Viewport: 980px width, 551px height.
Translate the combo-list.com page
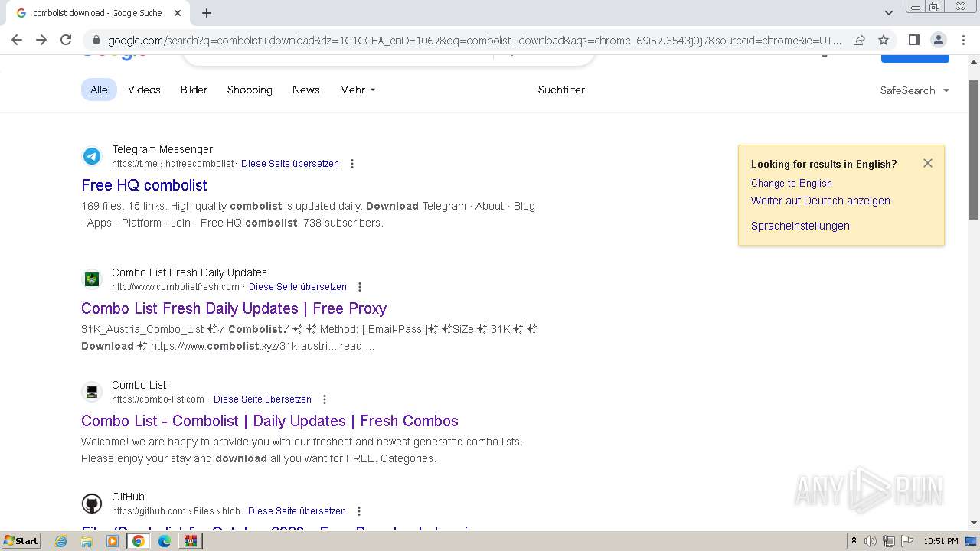[x=263, y=399]
